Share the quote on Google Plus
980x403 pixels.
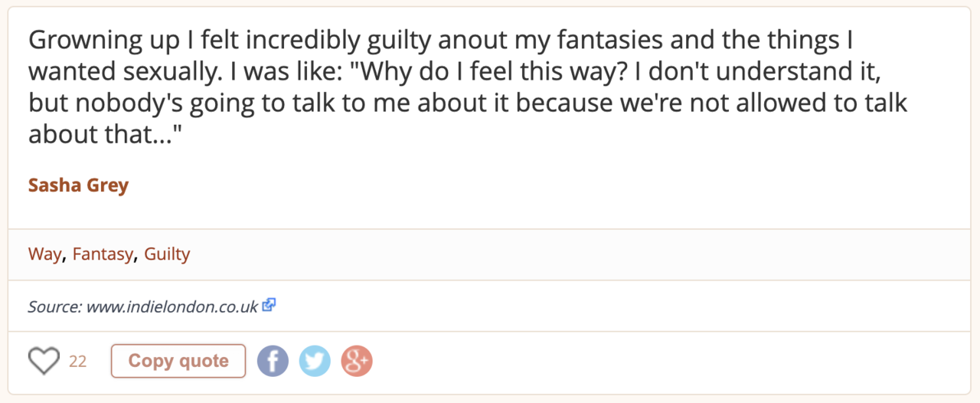click(357, 361)
